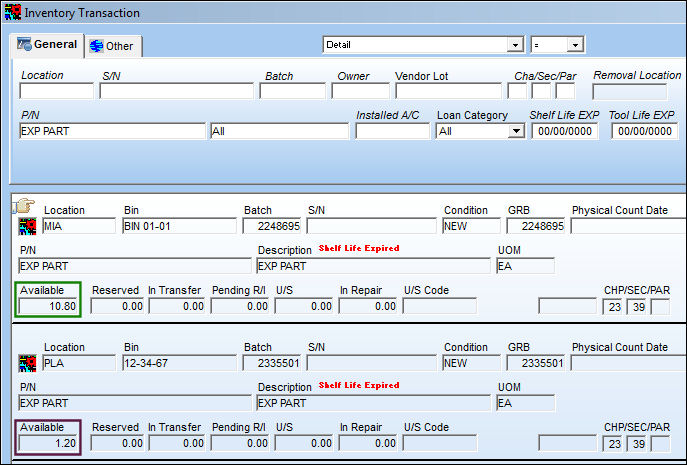Viewport: 687px width, 465px height.
Task: Switch to the Other tab
Action: click(x=113, y=46)
